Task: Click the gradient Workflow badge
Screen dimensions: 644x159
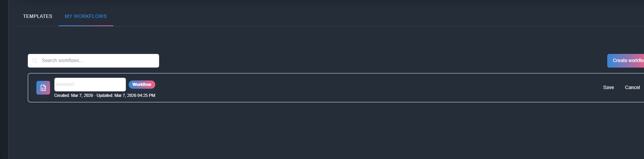Action: 142,84
